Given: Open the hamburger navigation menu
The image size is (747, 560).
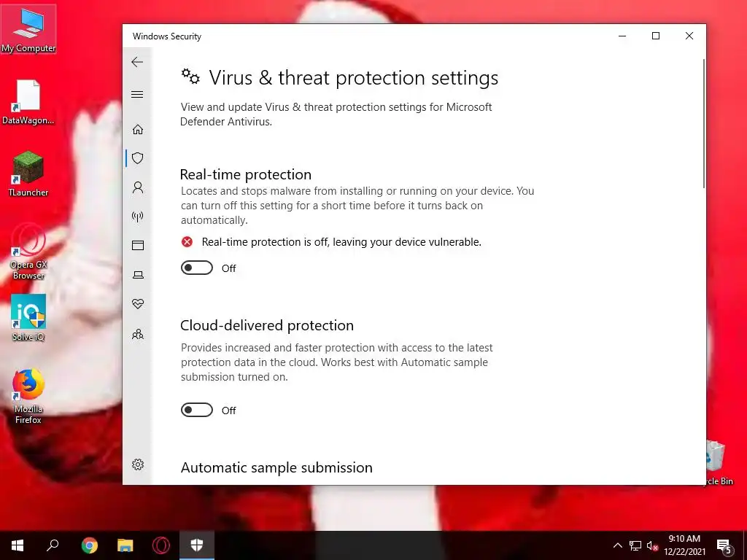Looking at the screenshot, I should (137, 94).
